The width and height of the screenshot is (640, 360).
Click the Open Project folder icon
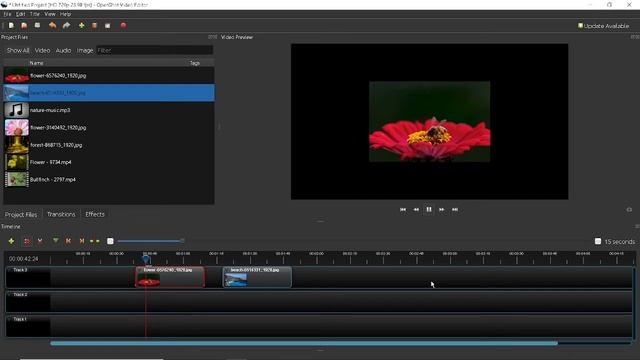pyautogui.click(x=24, y=25)
